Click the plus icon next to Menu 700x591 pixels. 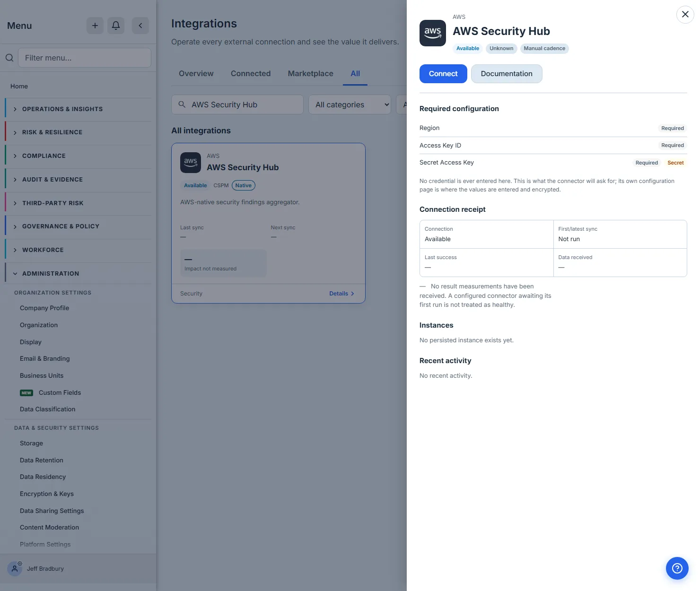click(x=95, y=26)
